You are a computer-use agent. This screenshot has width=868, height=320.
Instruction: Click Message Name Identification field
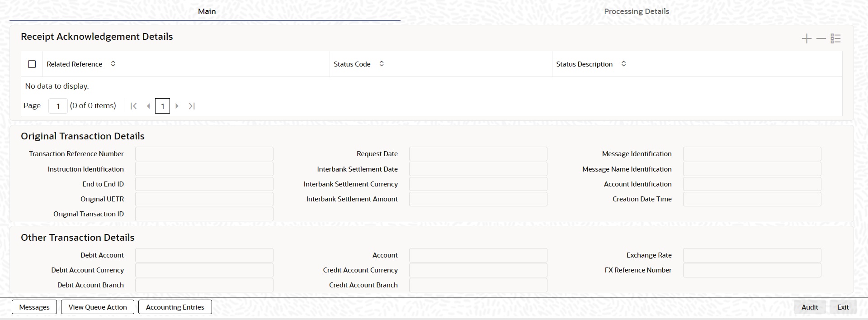click(x=752, y=169)
